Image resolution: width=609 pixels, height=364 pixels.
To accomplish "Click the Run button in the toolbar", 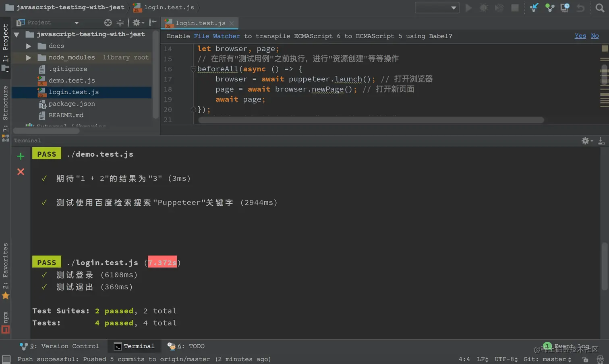I will point(468,8).
